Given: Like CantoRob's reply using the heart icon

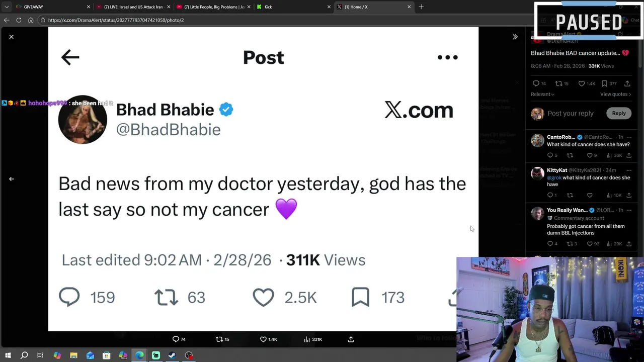Looking at the screenshot, I should pos(590,155).
